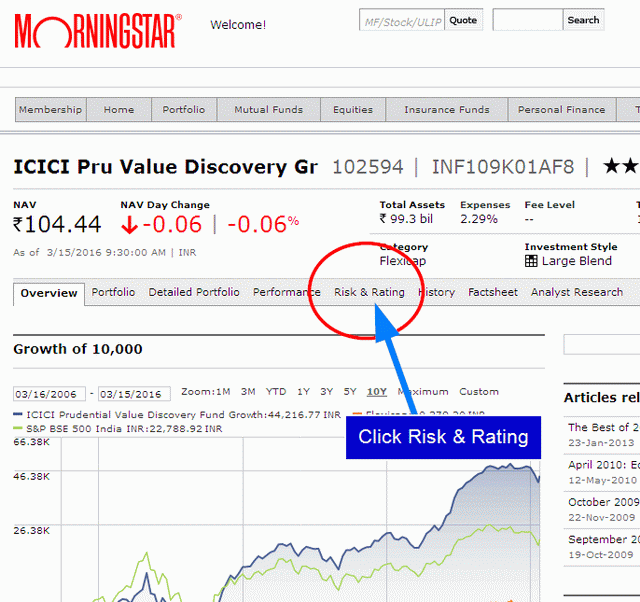This screenshot has height=602, width=640.
Task: Click the green S&P BSE 500 legend marker
Action: pyautogui.click(x=19, y=428)
